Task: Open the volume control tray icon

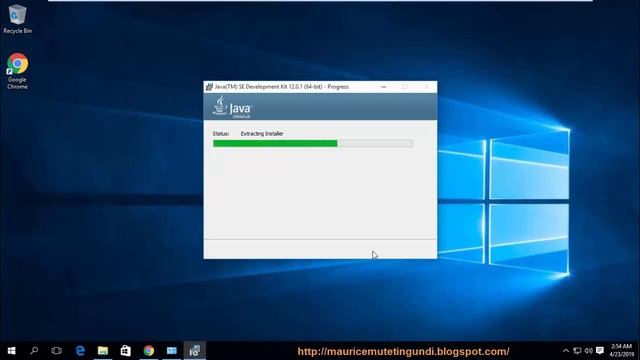Action: tap(588, 351)
